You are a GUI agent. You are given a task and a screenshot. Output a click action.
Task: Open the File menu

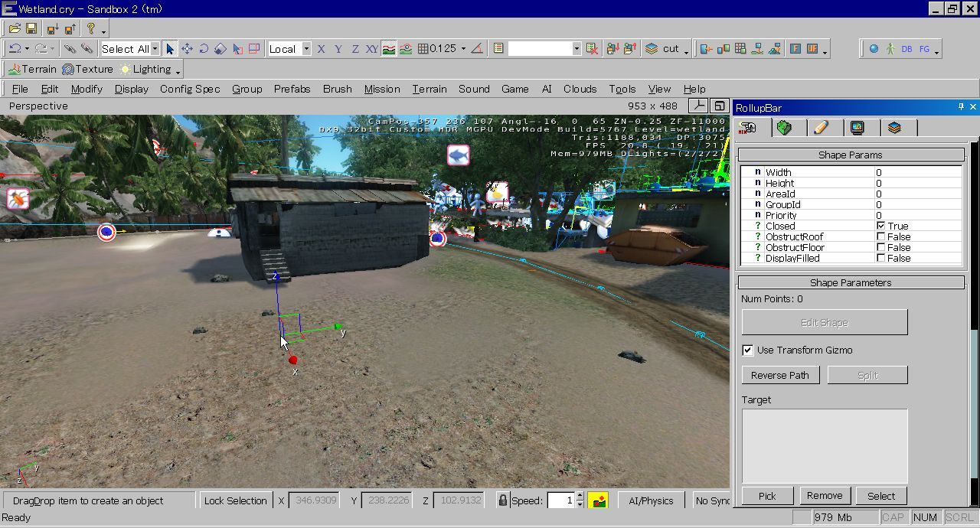[21, 89]
